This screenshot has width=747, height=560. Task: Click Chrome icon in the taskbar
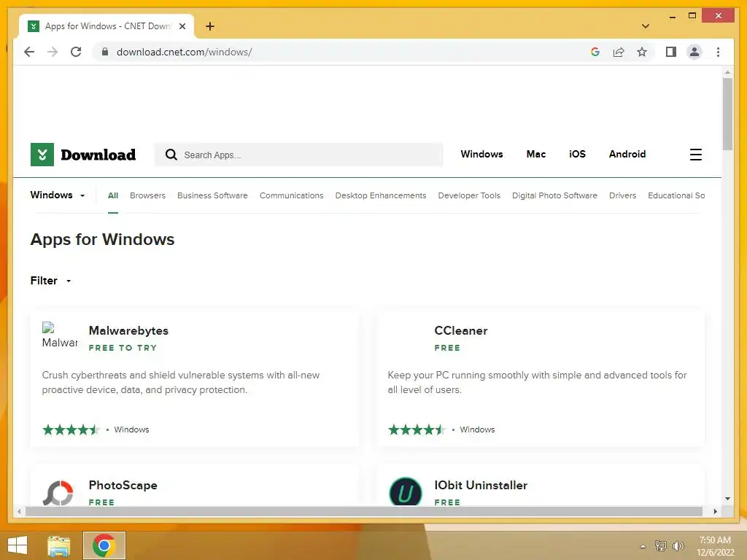(x=104, y=545)
